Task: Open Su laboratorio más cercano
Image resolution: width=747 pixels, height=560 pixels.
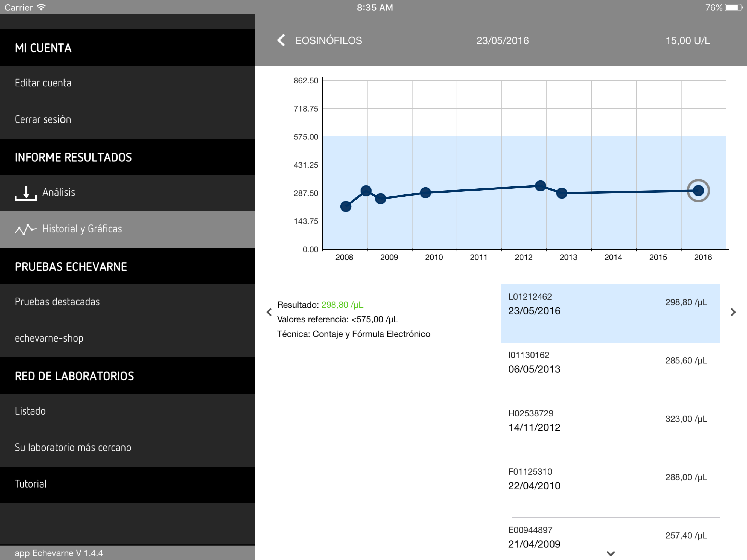Action: tap(73, 448)
